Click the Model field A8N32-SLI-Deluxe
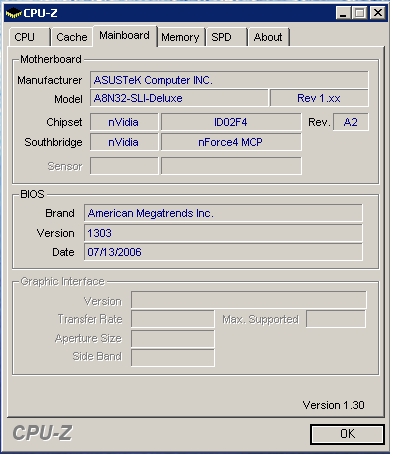 click(x=179, y=98)
